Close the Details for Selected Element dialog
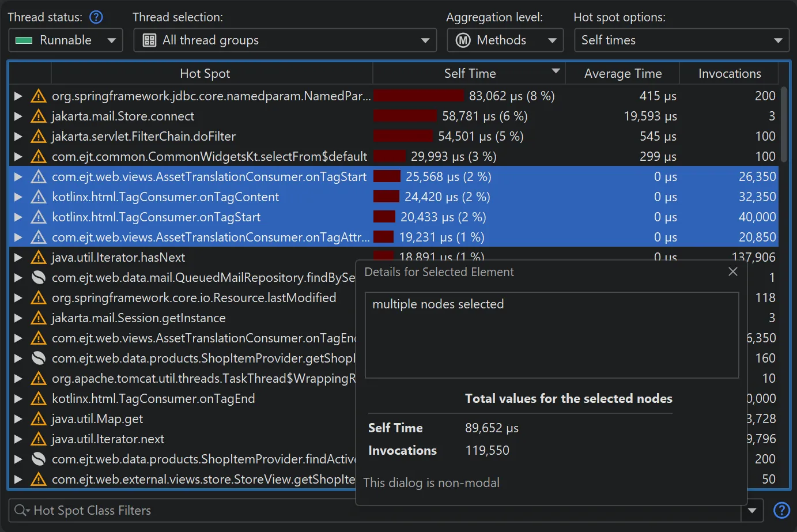Screen dimensions: 797x532 pos(733,271)
